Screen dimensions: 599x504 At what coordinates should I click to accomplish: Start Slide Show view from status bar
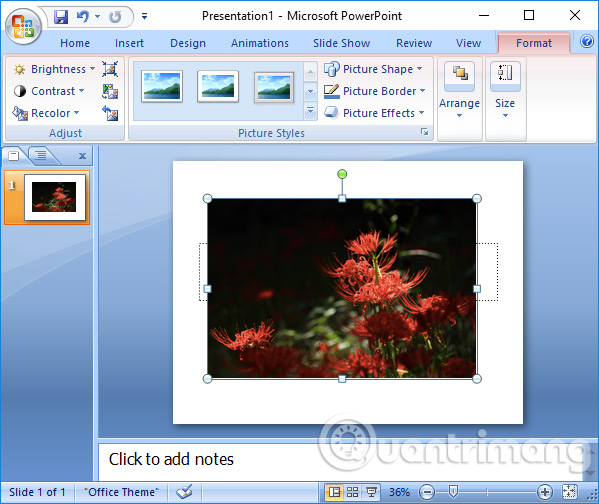point(371,492)
